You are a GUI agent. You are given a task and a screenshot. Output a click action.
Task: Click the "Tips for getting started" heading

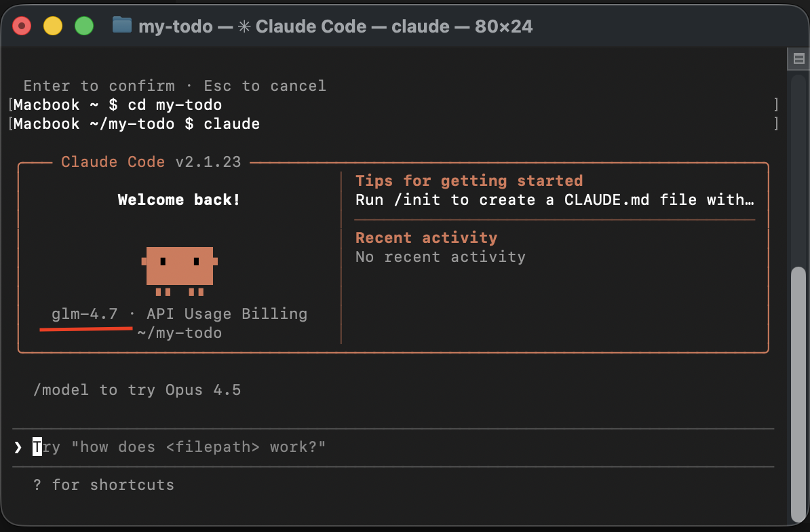[469, 181]
